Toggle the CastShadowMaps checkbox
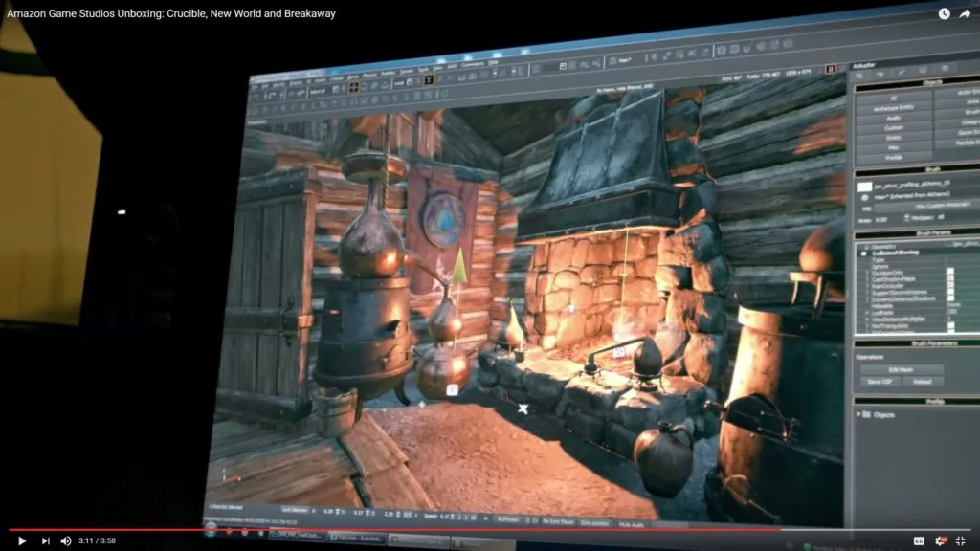The image size is (980, 551). (x=950, y=278)
